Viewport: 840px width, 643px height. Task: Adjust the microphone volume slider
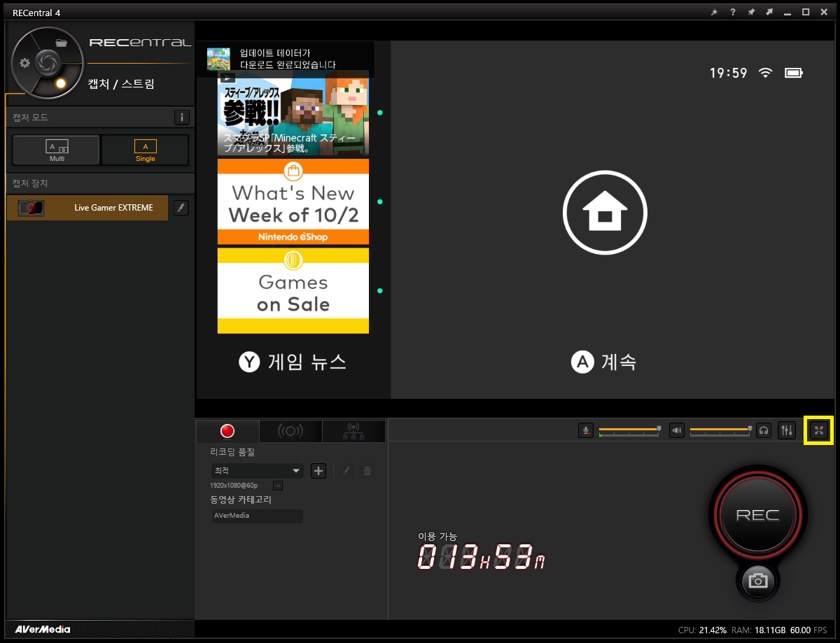tap(629, 430)
